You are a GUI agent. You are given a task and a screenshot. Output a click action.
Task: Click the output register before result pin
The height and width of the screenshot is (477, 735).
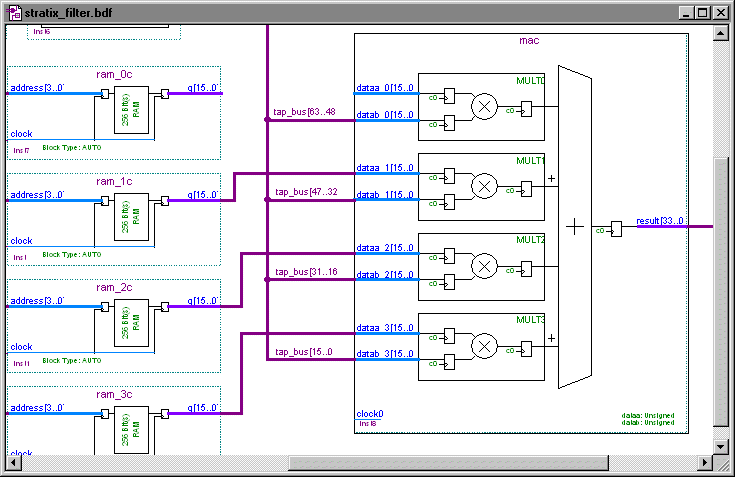(x=616, y=230)
